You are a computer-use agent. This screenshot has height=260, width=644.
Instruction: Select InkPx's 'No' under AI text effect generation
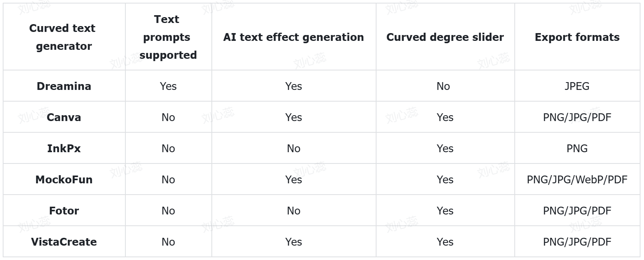[293, 148]
